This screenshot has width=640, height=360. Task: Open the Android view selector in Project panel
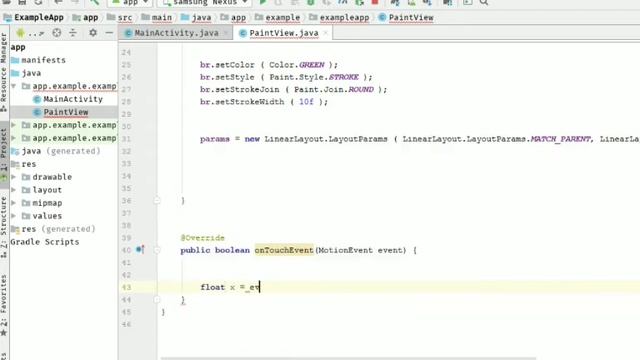31,33
